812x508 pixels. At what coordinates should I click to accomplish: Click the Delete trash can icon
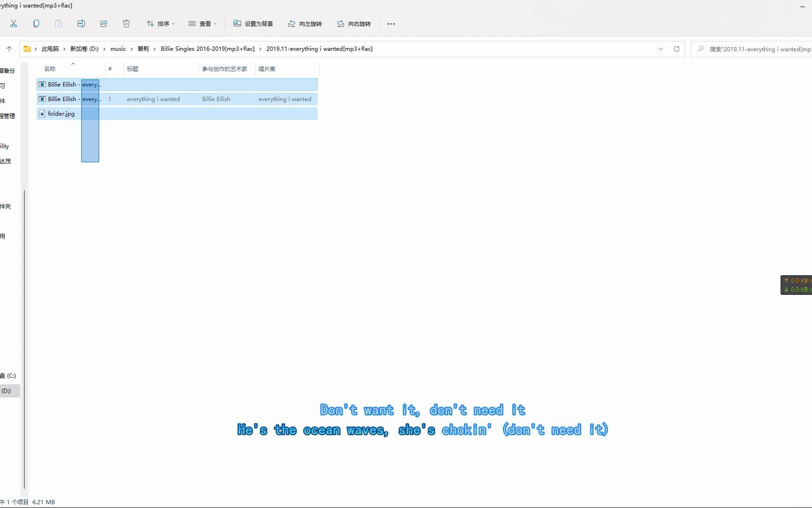126,24
